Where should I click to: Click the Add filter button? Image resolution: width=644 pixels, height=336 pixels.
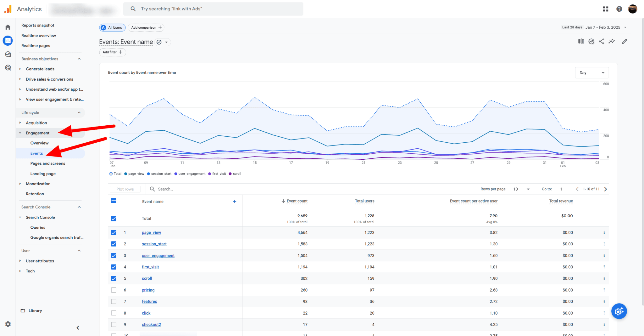pos(112,52)
